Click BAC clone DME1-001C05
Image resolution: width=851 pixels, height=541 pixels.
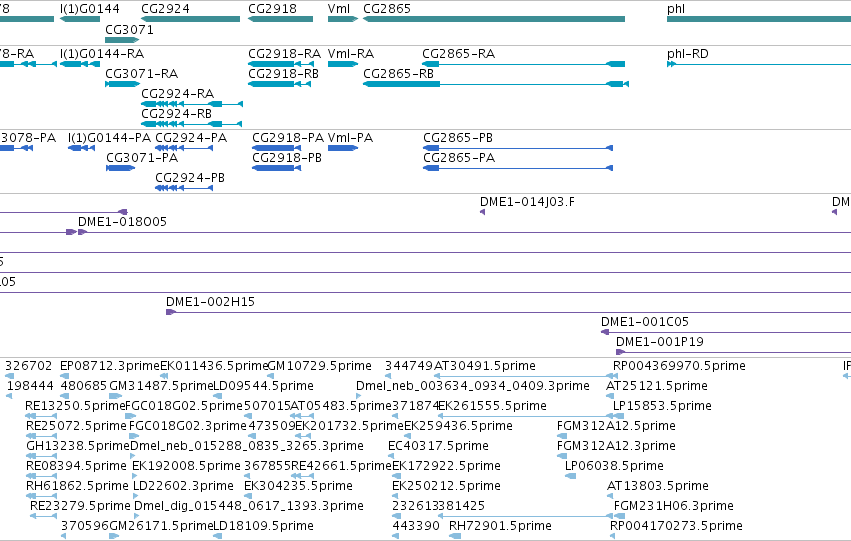click(x=726, y=332)
